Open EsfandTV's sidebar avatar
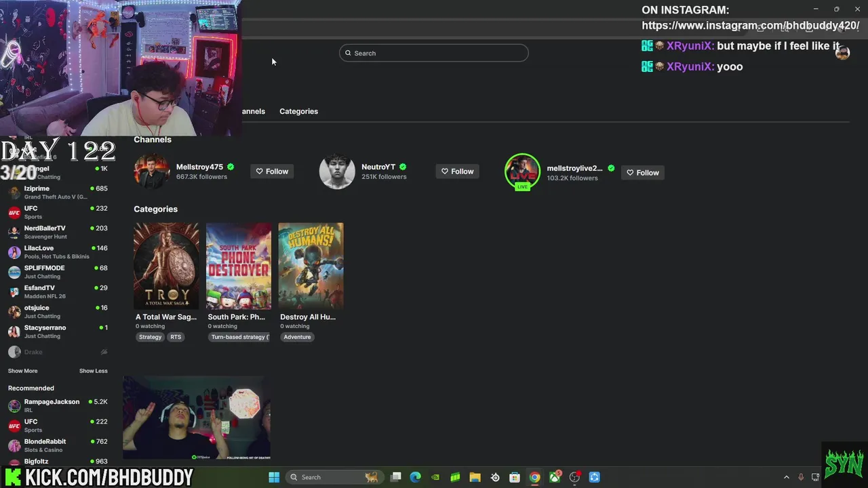 click(14, 292)
